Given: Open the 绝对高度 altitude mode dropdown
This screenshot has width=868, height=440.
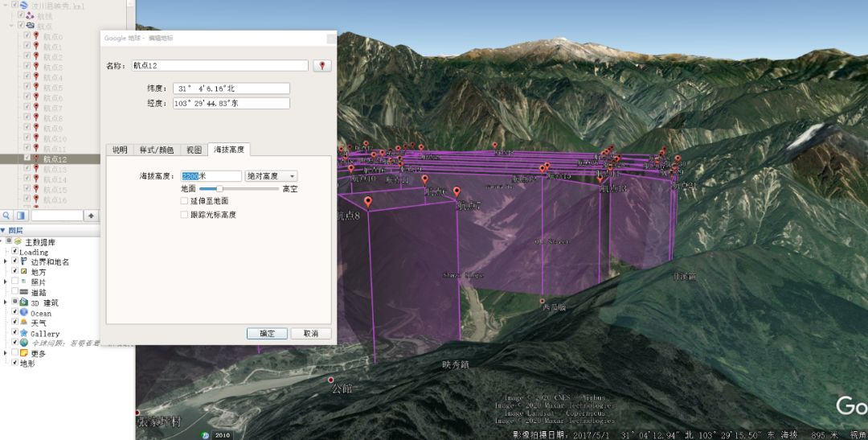Looking at the screenshot, I should [271, 176].
